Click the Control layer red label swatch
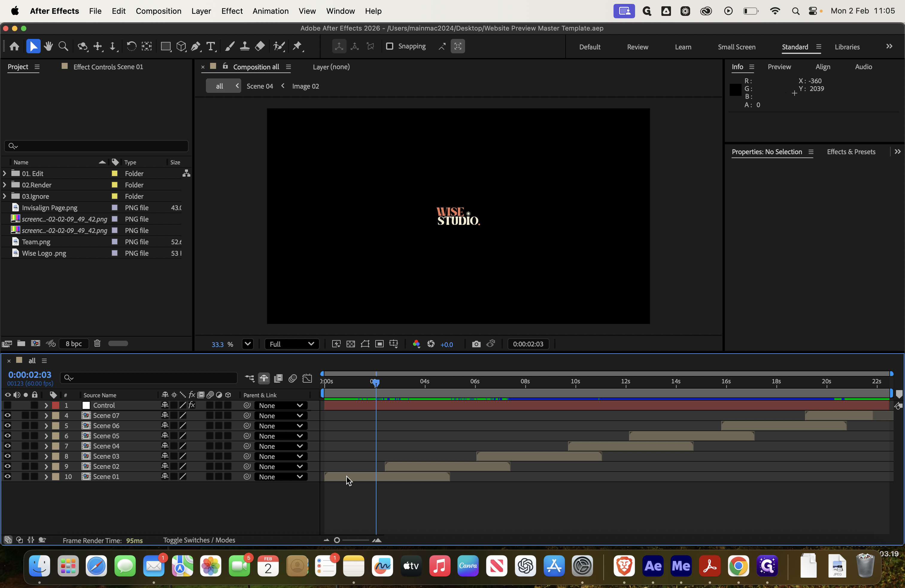The width and height of the screenshot is (905, 588). point(56,405)
